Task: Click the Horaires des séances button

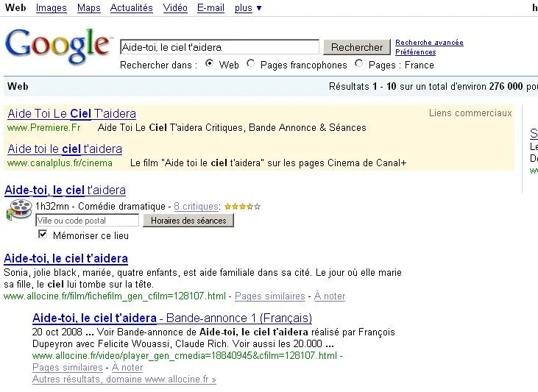Action: click(188, 220)
